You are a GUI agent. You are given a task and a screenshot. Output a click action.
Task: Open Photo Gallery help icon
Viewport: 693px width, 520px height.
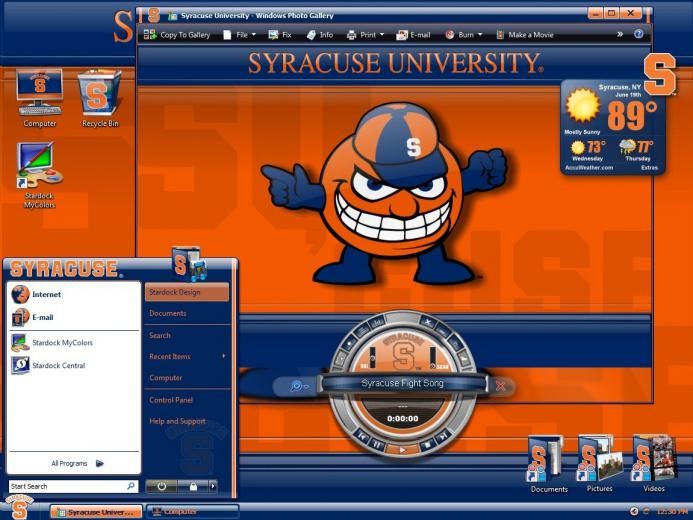(x=638, y=34)
